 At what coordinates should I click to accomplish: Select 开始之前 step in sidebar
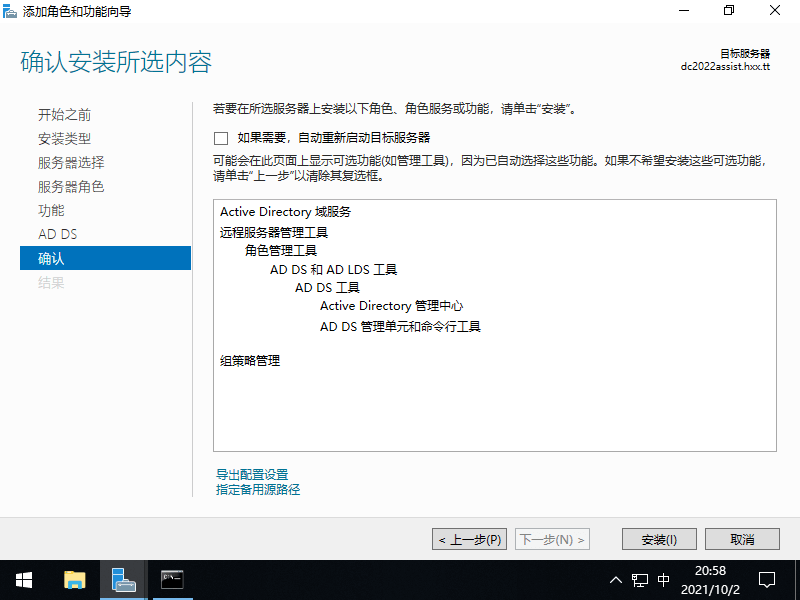[64, 115]
